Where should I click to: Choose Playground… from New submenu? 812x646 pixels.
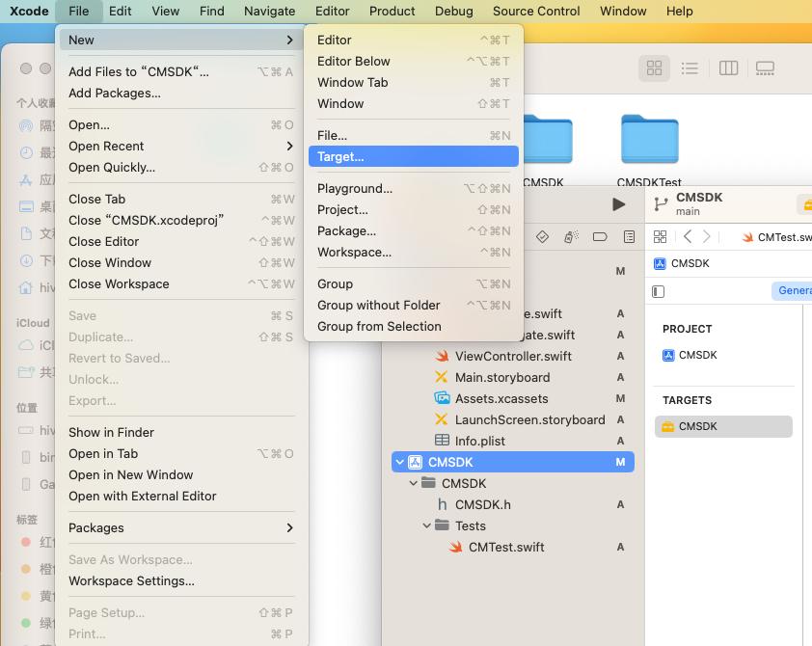414,188
